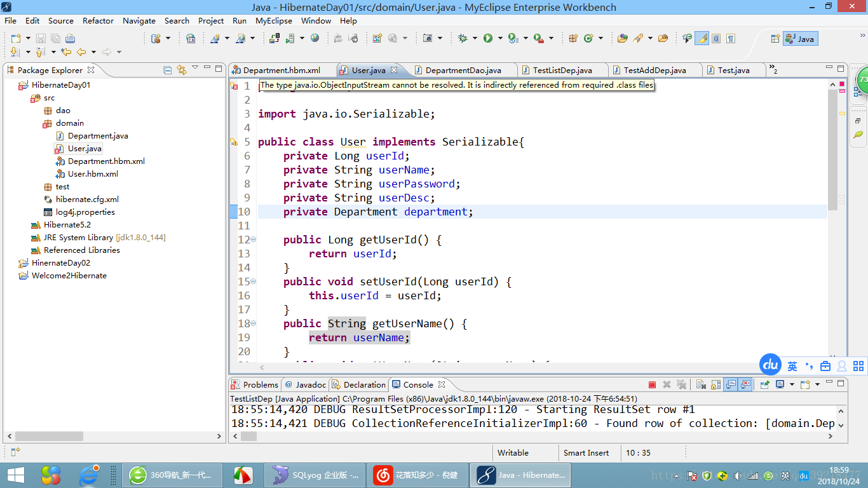
Task: Open the Navigate menu
Action: [x=139, y=20]
